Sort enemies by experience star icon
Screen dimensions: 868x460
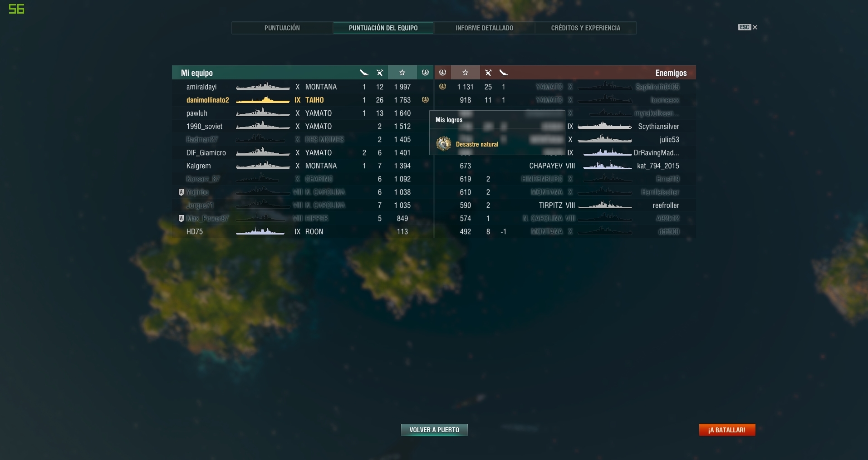point(465,73)
